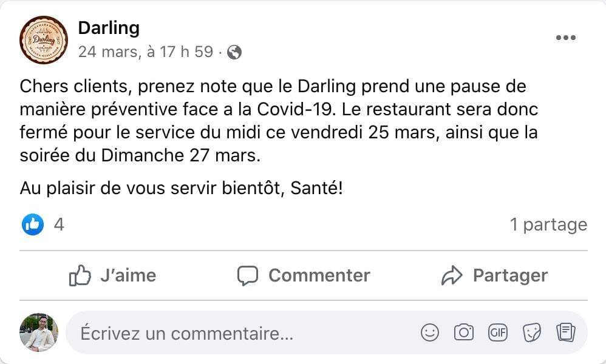Click your profile avatar beside the comment box
This screenshot has height=364, width=606.
39,332
